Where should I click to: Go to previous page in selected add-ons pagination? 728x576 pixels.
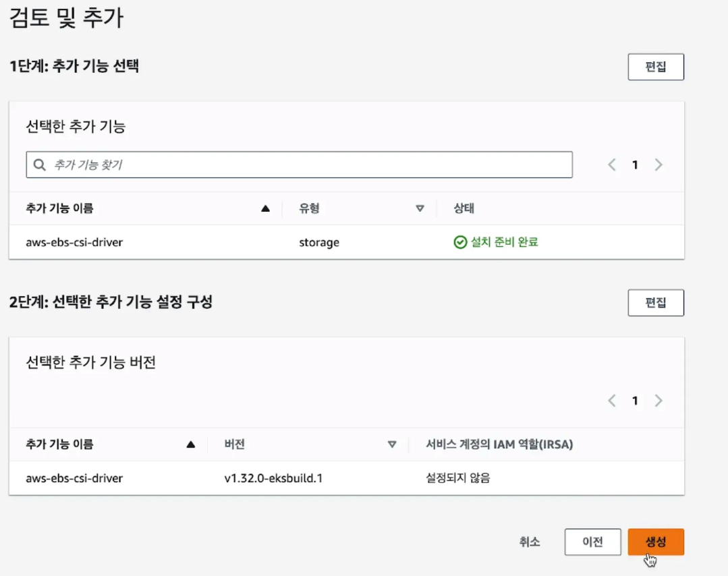(x=612, y=165)
